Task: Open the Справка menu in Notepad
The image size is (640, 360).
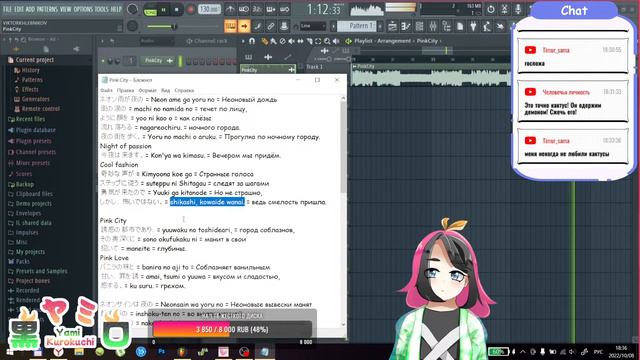Action: tap(184, 90)
